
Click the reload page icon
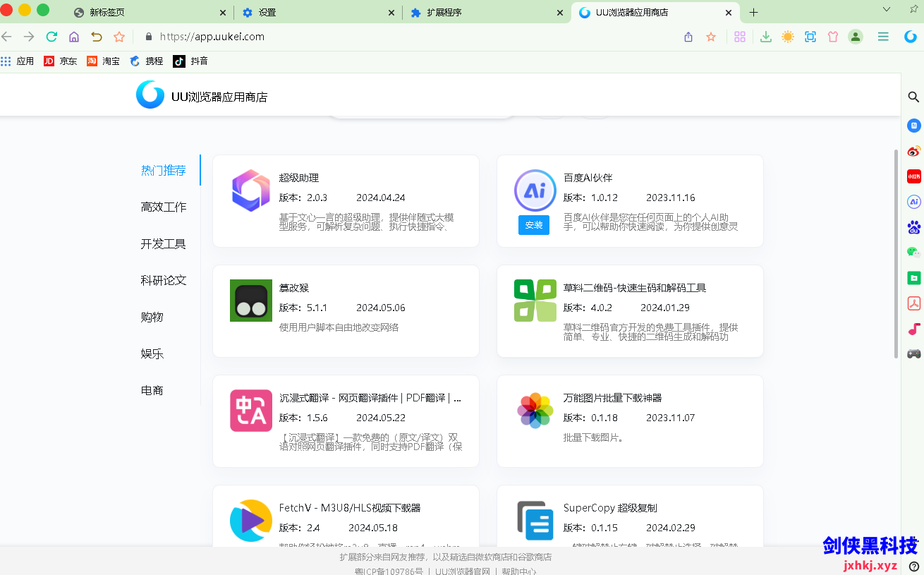[x=51, y=37]
